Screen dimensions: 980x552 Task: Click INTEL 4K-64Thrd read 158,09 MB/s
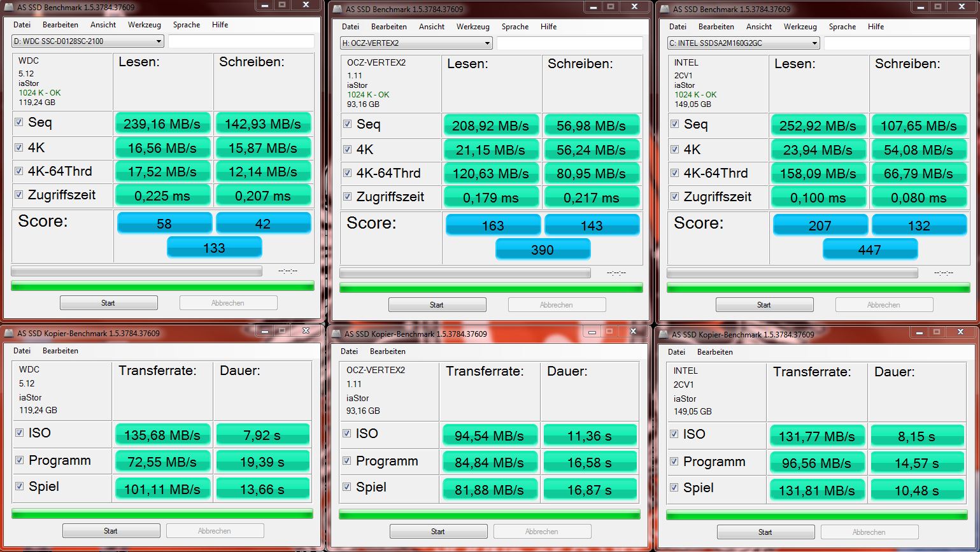(x=818, y=173)
